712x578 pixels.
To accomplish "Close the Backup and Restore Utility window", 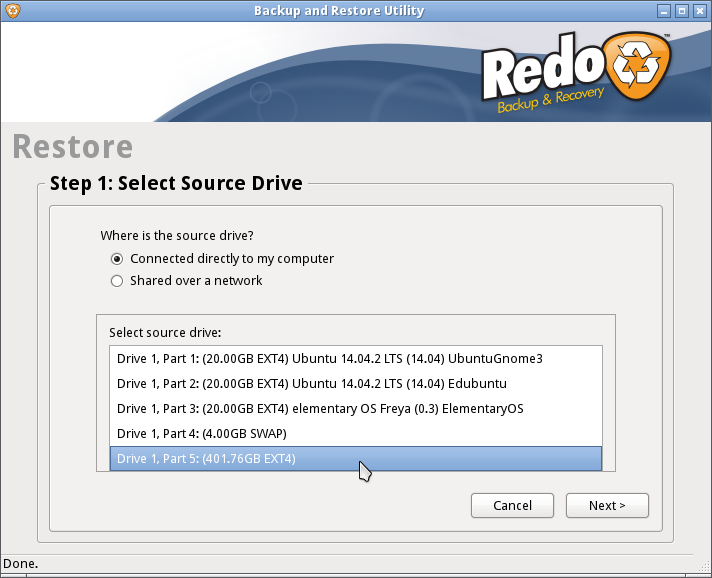I will pyautogui.click(x=700, y=11).
